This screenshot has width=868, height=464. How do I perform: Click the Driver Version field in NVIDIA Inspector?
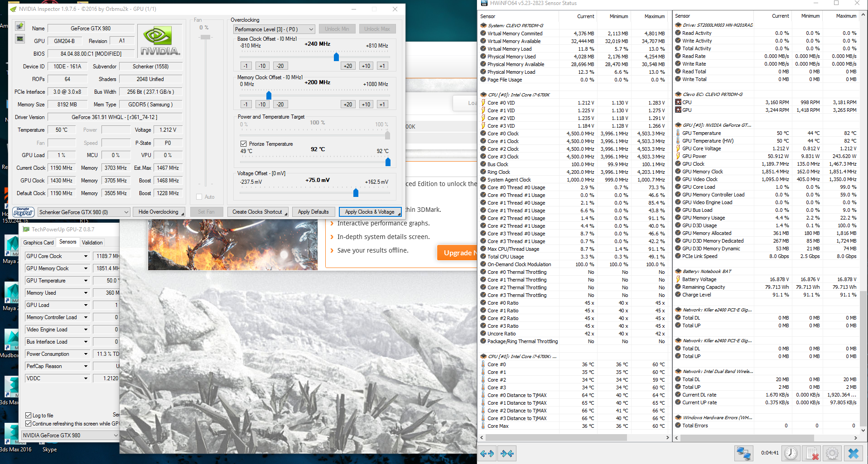pos(115,117)
